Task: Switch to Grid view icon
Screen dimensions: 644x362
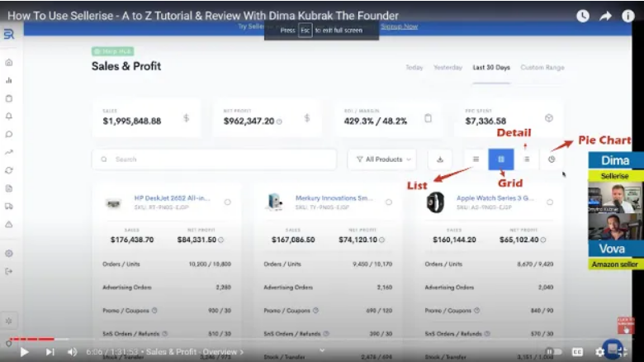Action: pyautogui.click(x=501, y=160)
